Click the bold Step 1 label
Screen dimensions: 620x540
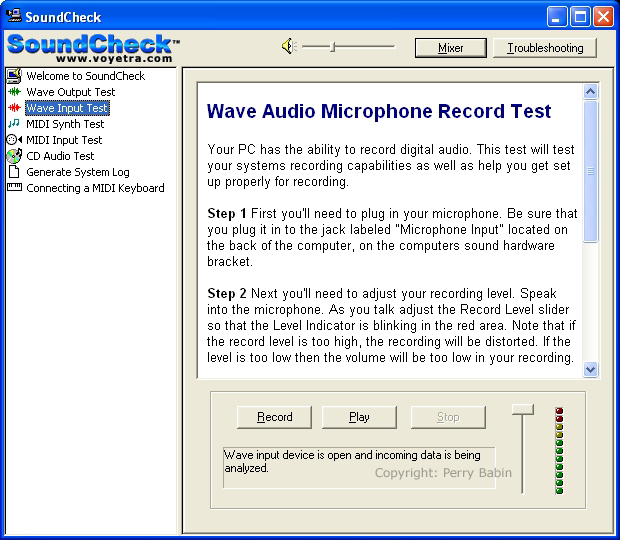[x=227, y=213]
